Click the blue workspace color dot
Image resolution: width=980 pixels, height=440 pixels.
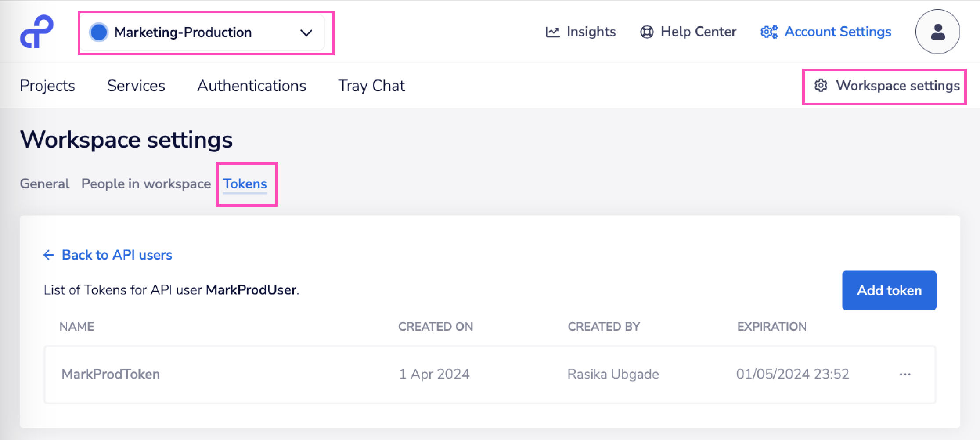[99, 32]
